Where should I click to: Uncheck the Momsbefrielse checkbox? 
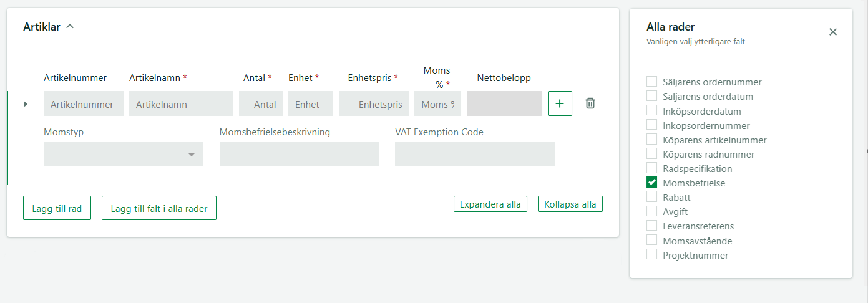(652, 183)
